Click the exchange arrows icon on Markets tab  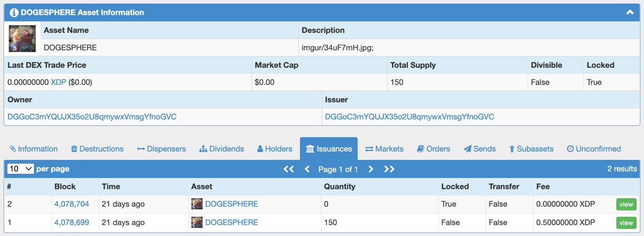click(369, 149)
